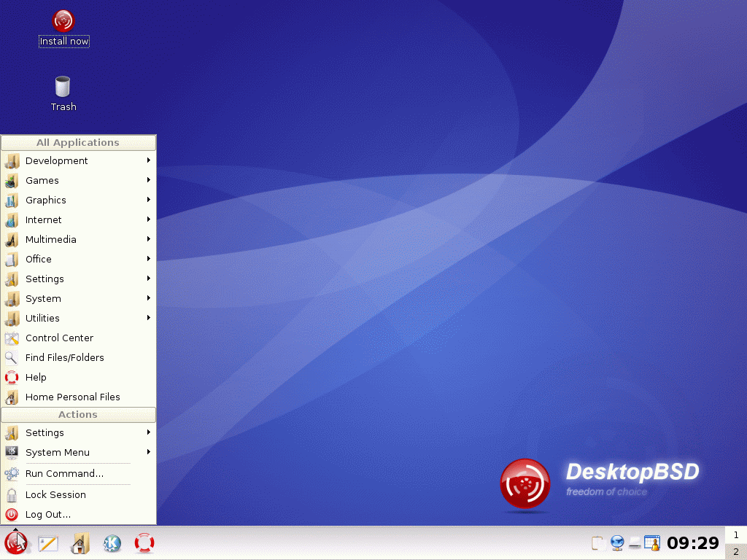Expand the System Menu submenu arrow
Image resolution: width=747 pixels, height=560 pixels.
(x=149, y=452)
